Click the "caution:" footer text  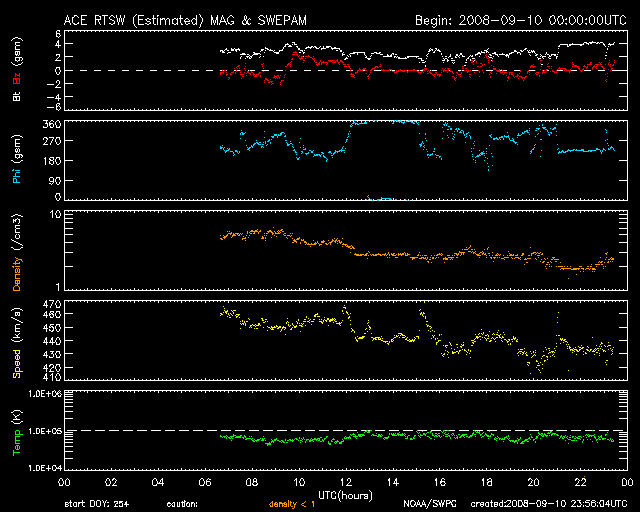pos(182,504)
